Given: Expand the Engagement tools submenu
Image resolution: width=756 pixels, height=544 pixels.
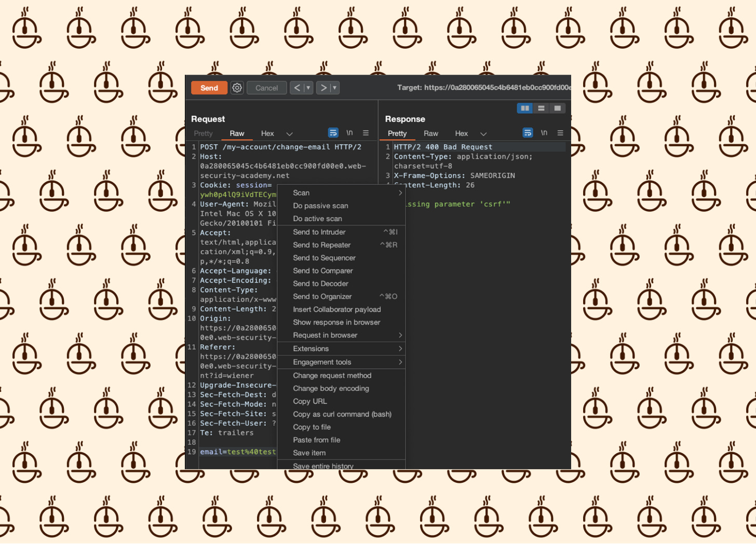Looking at the screenshot, I should click(x=341, y=362).
